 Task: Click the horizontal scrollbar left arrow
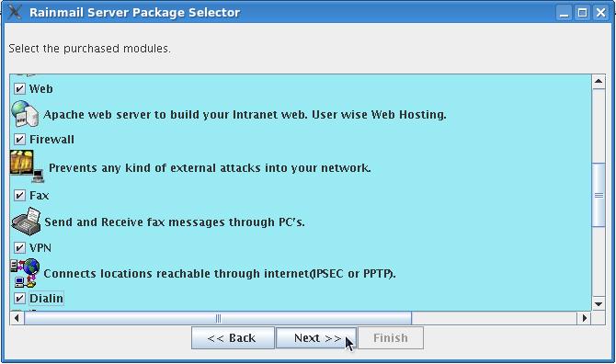point(17,318)
